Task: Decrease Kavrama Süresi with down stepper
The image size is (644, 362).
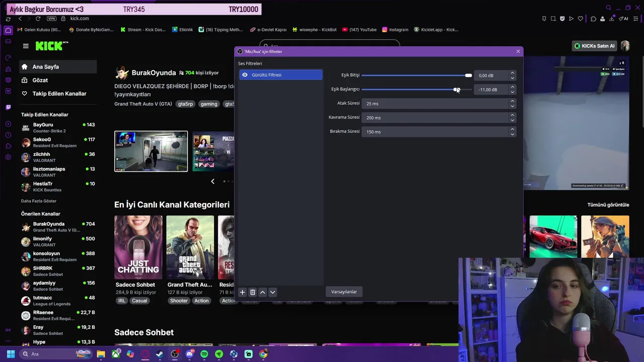Action: click(x=512, y=120)
